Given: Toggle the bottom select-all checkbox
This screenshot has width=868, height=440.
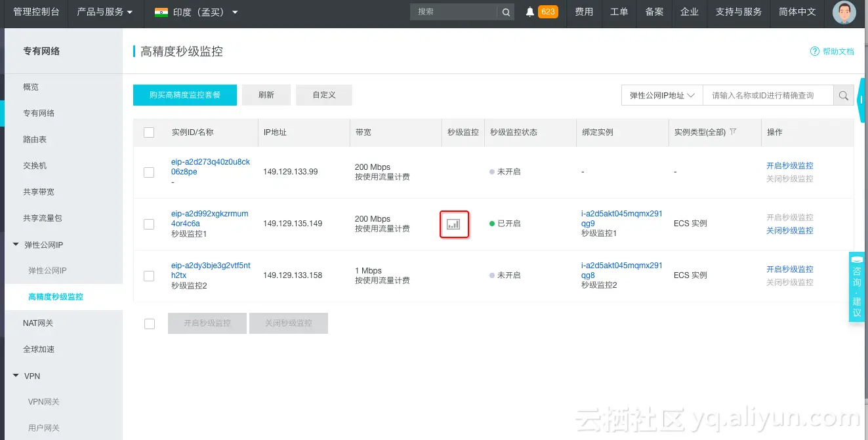Looking at the screenshot, I should (150, 324).
